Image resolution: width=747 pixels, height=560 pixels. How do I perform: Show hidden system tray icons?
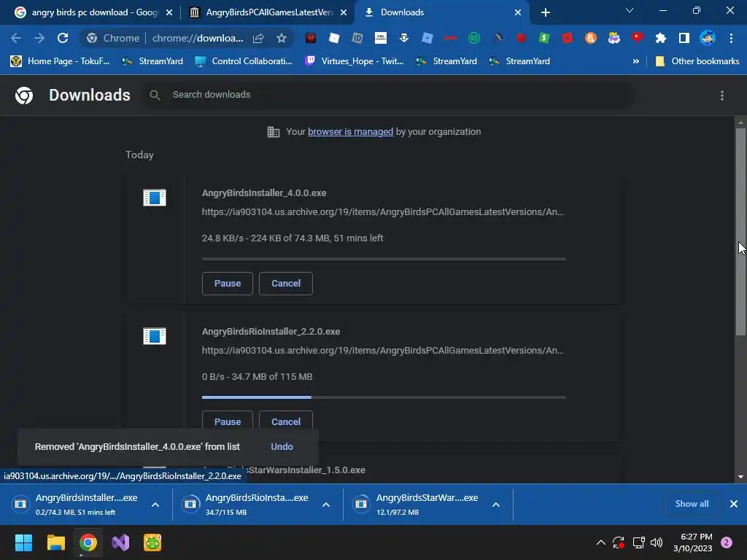[x=601, y=542]
